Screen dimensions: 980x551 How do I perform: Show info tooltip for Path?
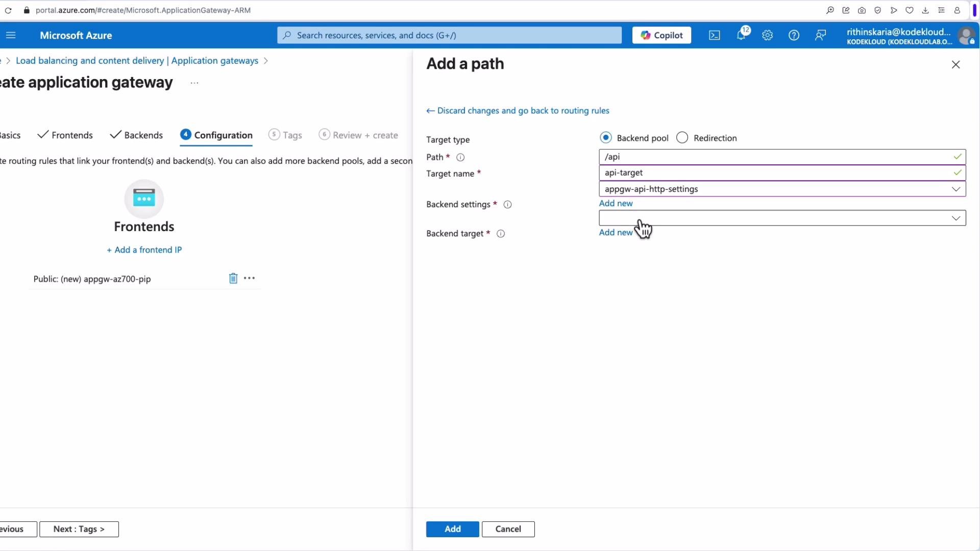tap(460, 157)
